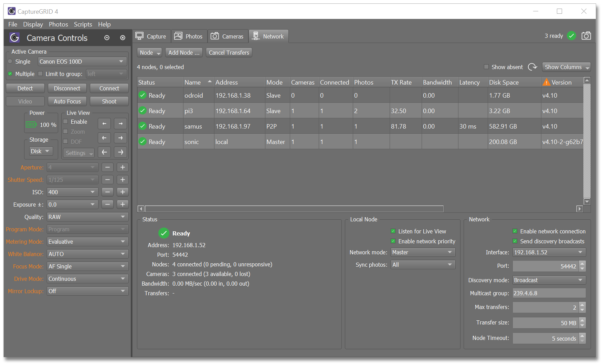Close the Camera Controls panel with X icon

[123, 38]
